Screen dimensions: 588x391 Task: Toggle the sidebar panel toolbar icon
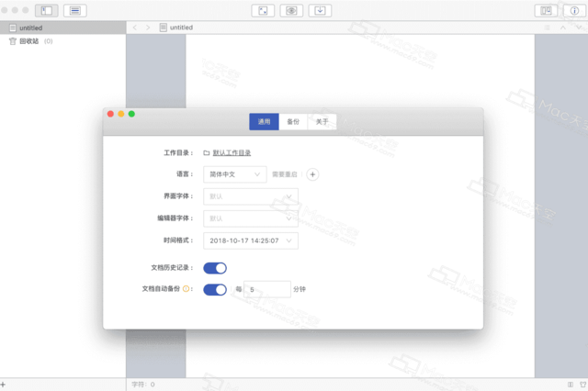47,10
